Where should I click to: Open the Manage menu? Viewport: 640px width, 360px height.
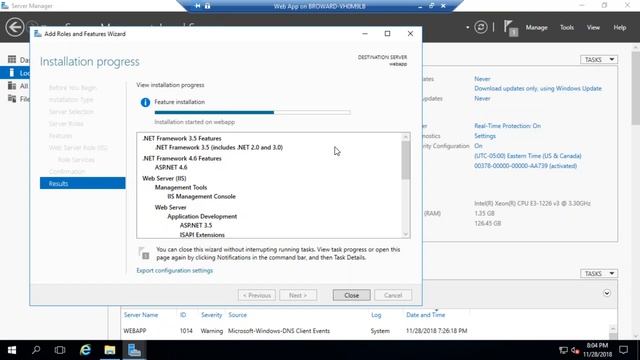coord(536,27)
